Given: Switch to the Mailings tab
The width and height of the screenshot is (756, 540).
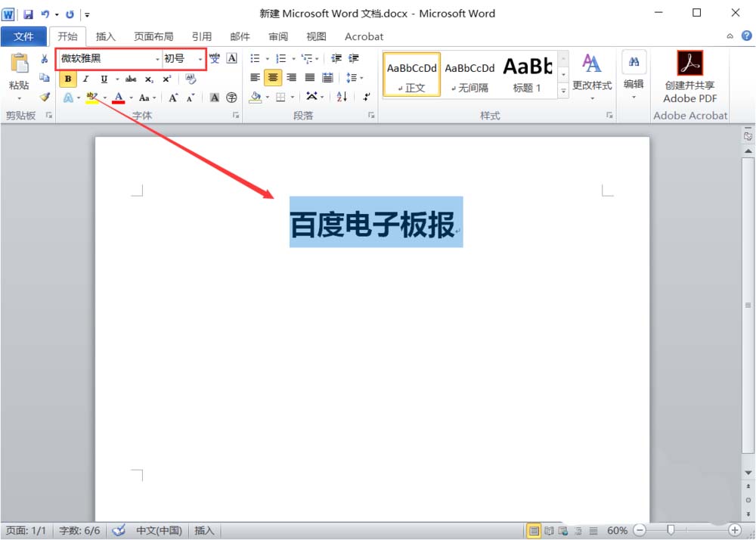Looking at the screenshot, I should (240, 36).
